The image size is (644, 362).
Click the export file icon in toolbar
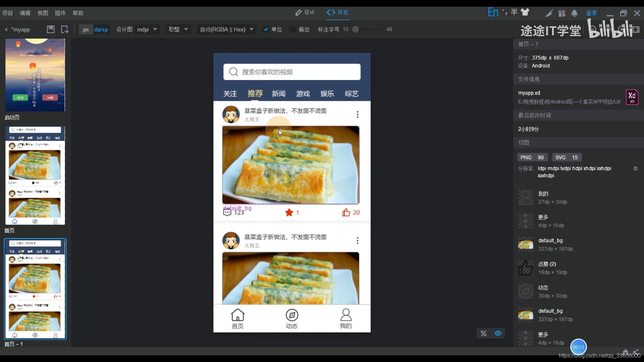pyautogui.click(x=65, y=29)
